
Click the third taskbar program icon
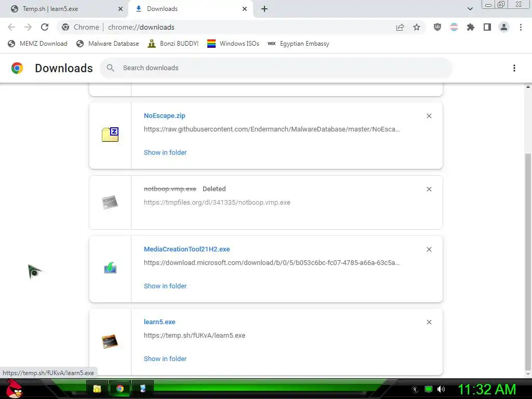tap(142, 389)
